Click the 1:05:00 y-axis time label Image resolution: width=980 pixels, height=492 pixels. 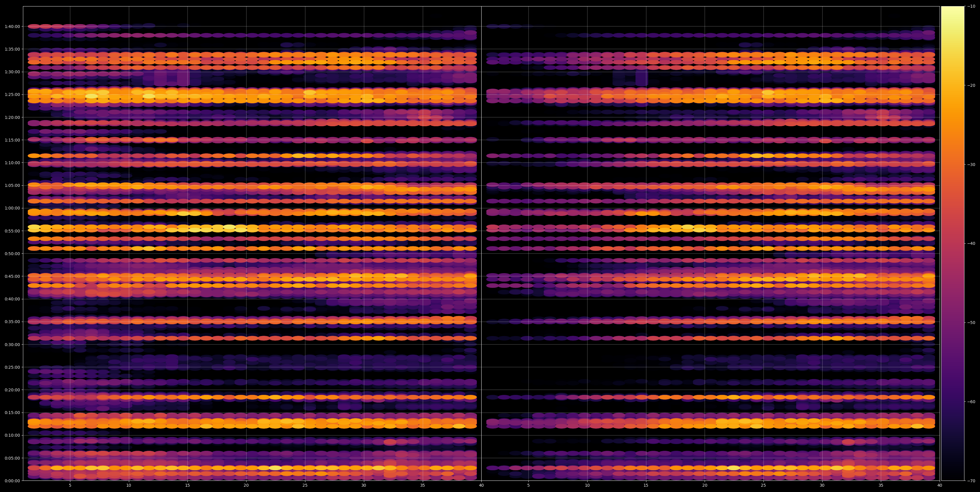point(12,185)
